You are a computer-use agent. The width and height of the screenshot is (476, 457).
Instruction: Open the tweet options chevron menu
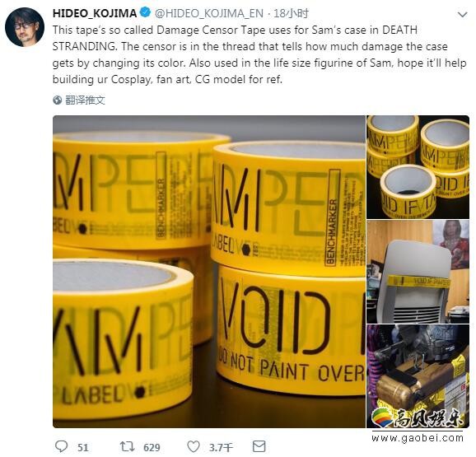tap(462, 14)
